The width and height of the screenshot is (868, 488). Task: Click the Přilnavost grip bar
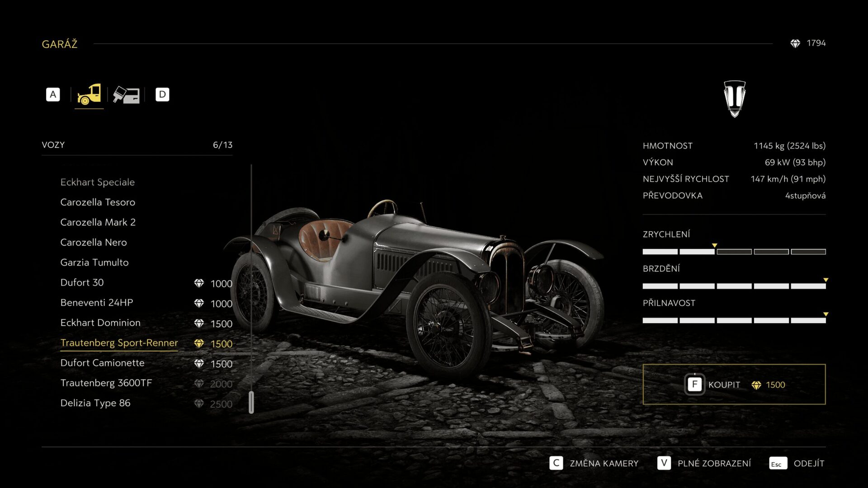point(734,320)
